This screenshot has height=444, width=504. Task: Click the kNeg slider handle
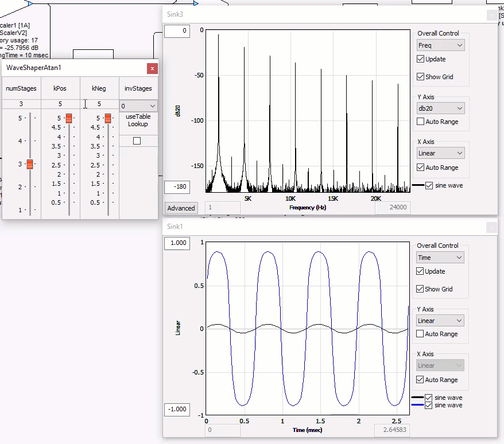click(108, 118)
